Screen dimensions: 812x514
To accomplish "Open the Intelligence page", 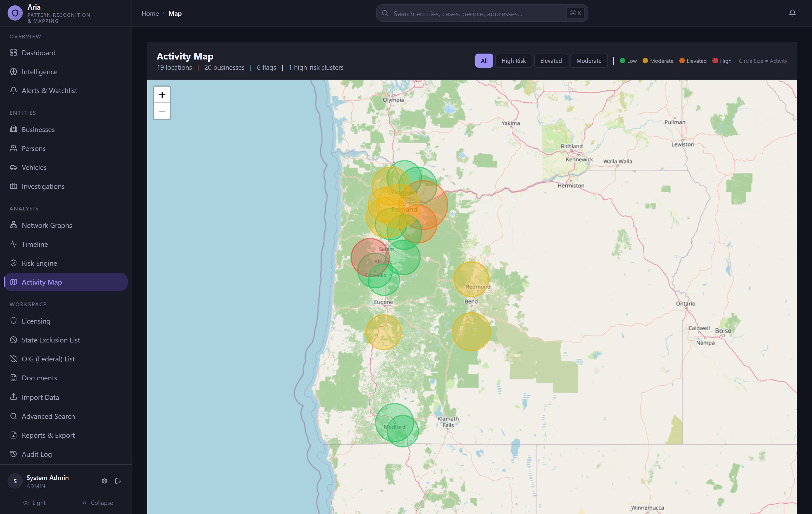I will click(66, 71).
